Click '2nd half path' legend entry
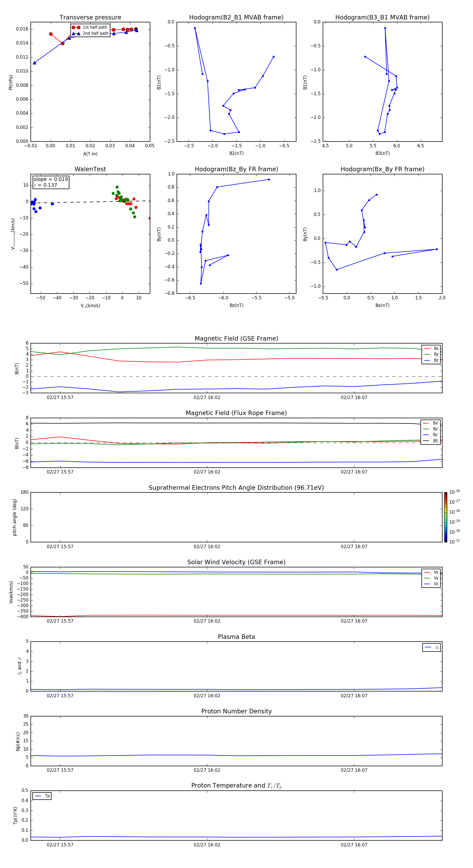This screenshot has height=868, width=473. tap(90, 33)
